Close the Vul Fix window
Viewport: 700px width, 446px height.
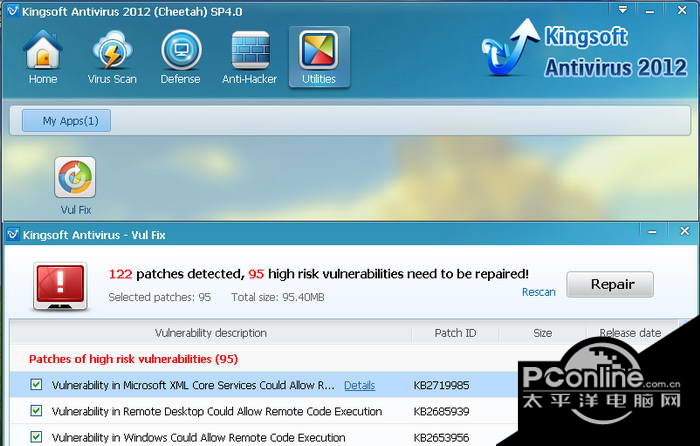tap(684, 231)
